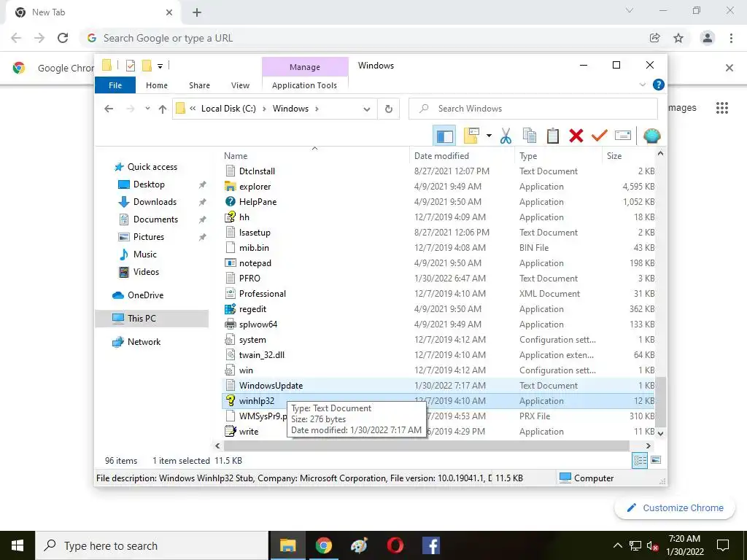Open Facebook from the taskbar
Screen dimensions: 747x560
click(430, 545)
